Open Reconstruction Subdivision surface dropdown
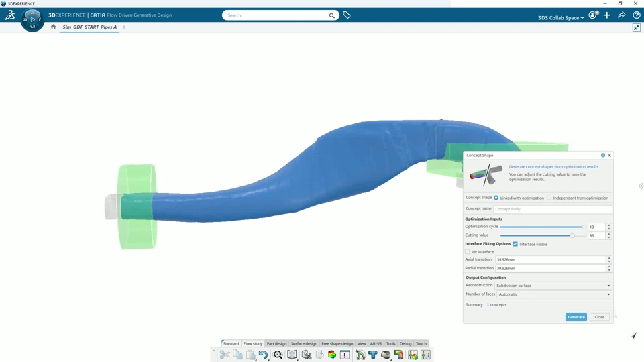Image resolution: width=644 pixels, height=362 pixels. coord(553,286)
